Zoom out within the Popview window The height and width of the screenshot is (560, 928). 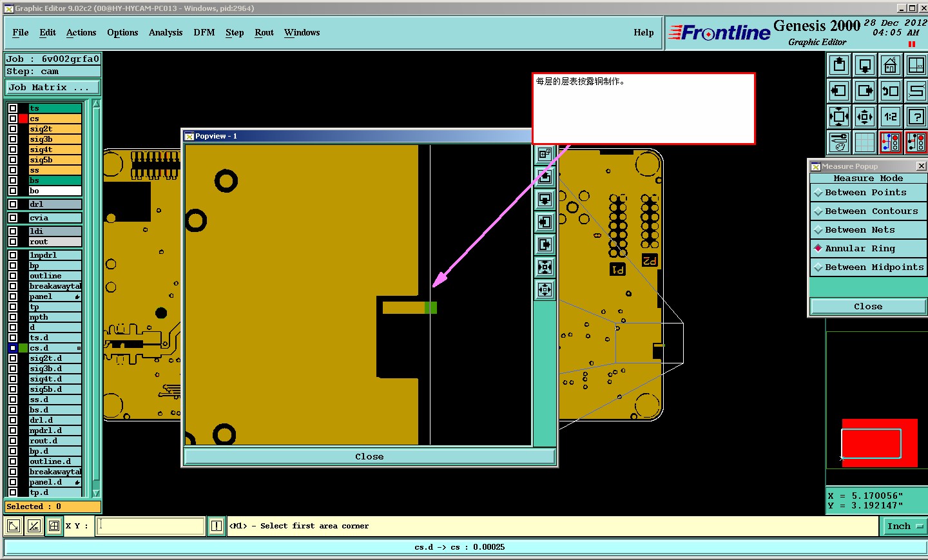(x=545, y=289)
